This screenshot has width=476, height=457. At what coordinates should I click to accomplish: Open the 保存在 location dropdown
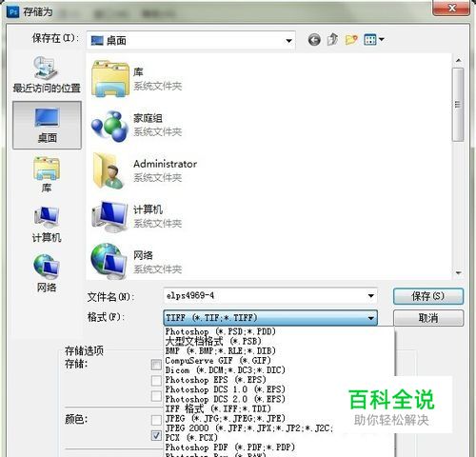(x=191, y=40)
